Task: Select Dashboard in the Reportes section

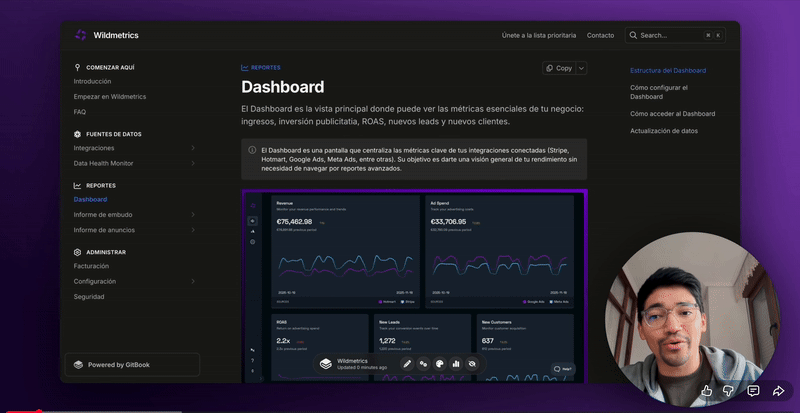Action: pos(90,200)
